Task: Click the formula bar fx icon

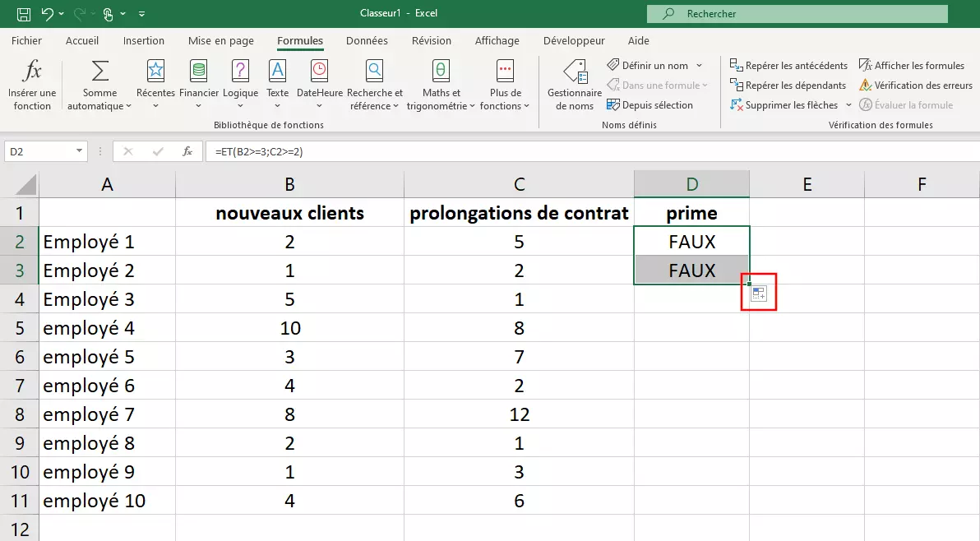Action: [187, 151]
